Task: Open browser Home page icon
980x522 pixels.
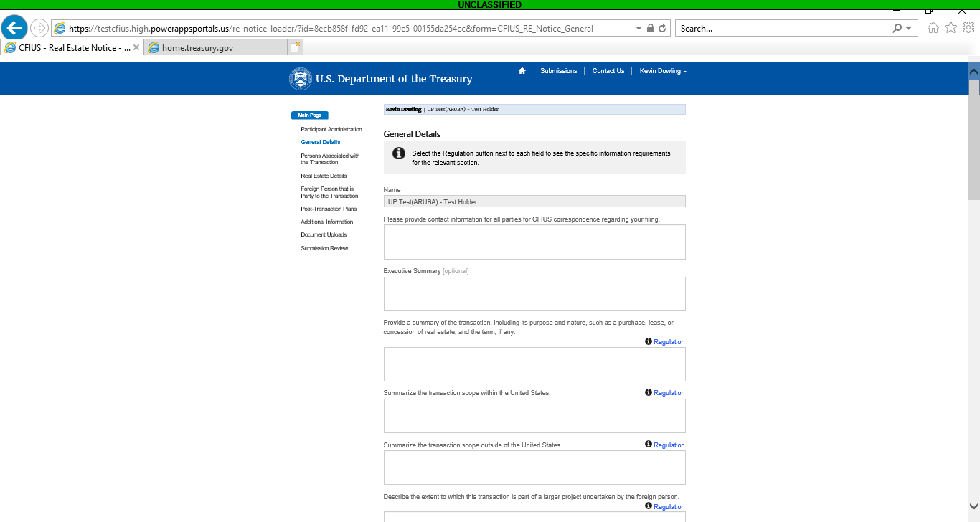Action: pos(933,28)
